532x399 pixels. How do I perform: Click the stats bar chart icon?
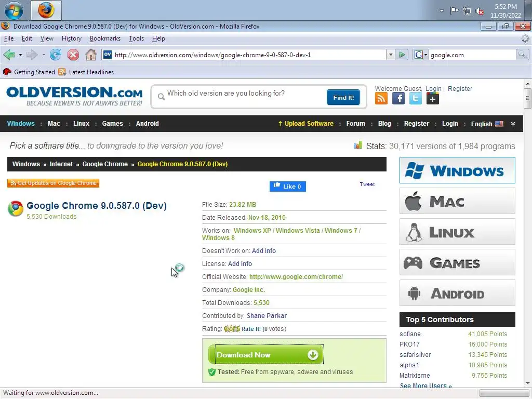pyautogui.click(x=358, y=145)
